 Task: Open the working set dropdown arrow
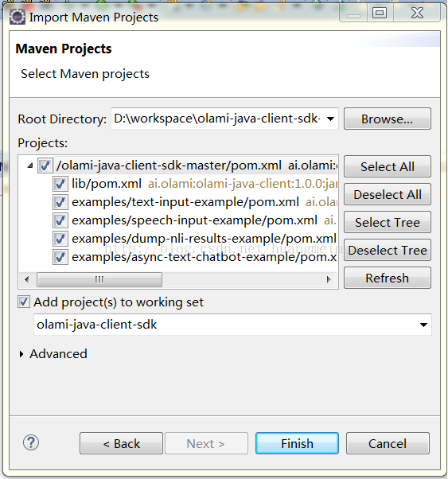coord(423,325)
